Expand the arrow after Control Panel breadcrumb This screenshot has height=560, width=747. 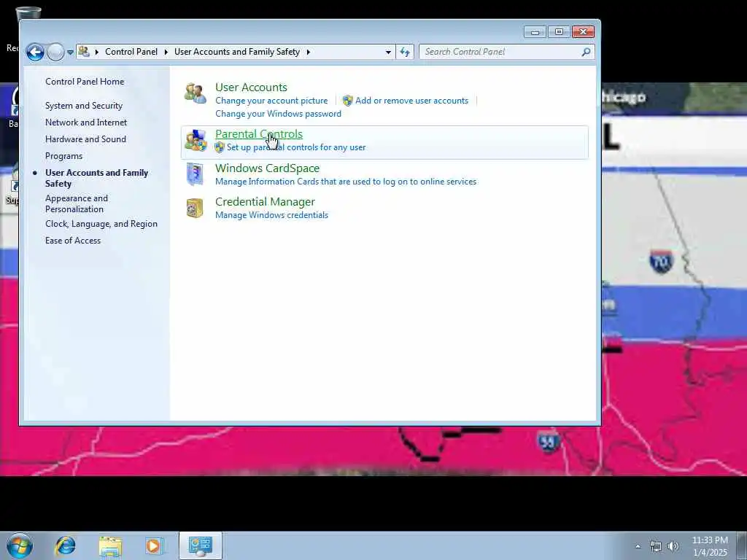coord(166,52)
